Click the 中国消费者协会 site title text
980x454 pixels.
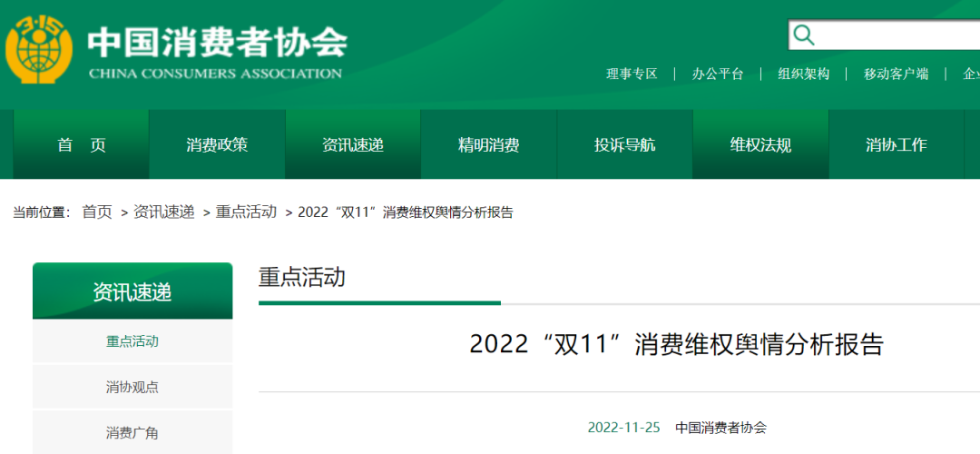coord(218,43)
